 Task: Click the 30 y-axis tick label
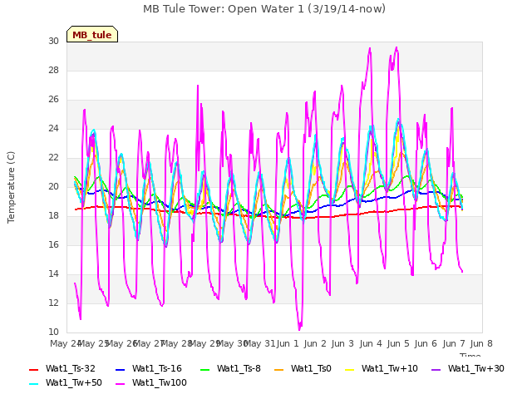click(x=53, y=41)
